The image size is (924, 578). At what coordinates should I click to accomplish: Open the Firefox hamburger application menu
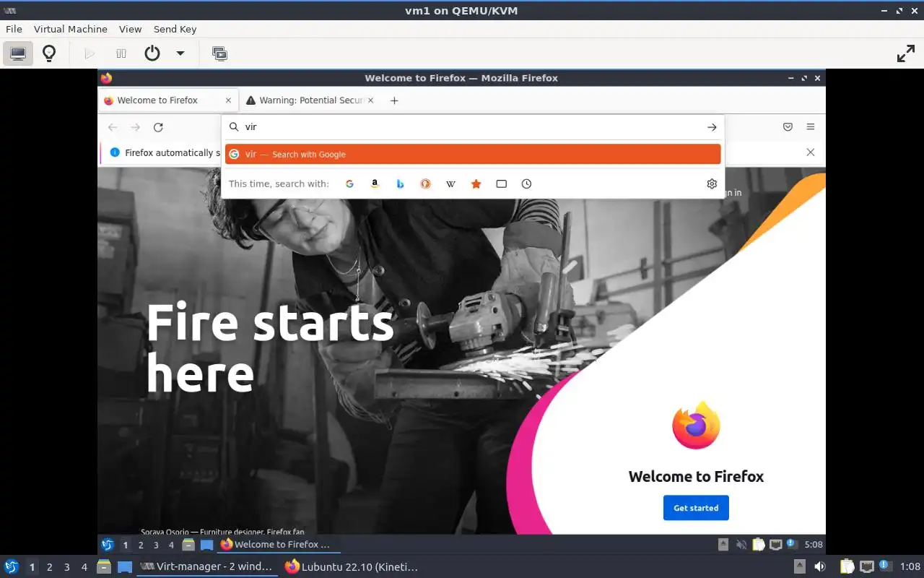[811, 127]
